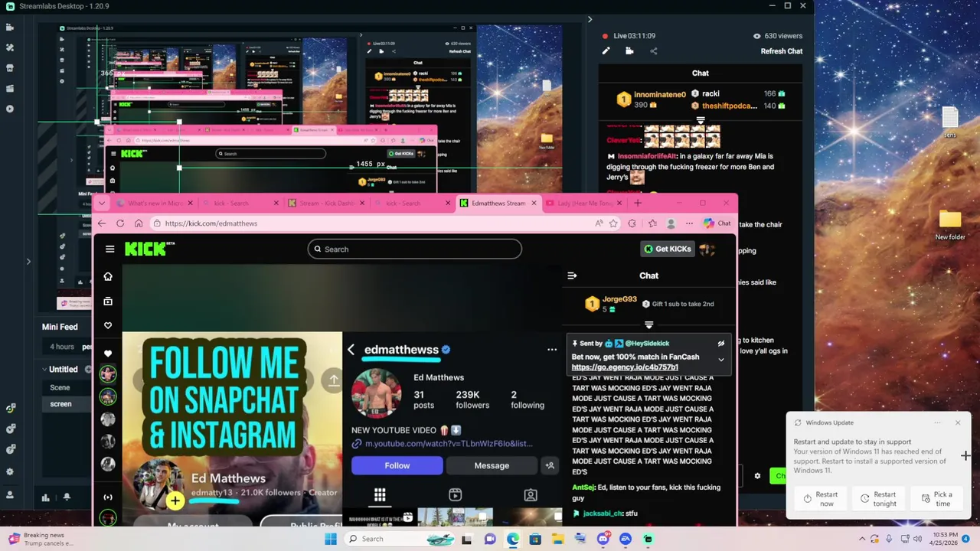Refresh the Edge browser page
The image size is (980, 551).
(120, 223)
